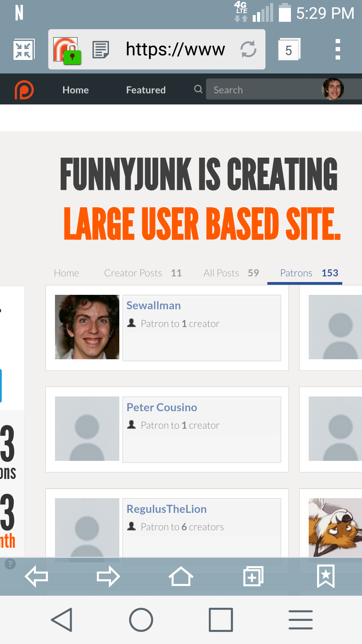362x644 pixels.
Task: Open the Sewallman patron profile link
Action: point(154,306)
